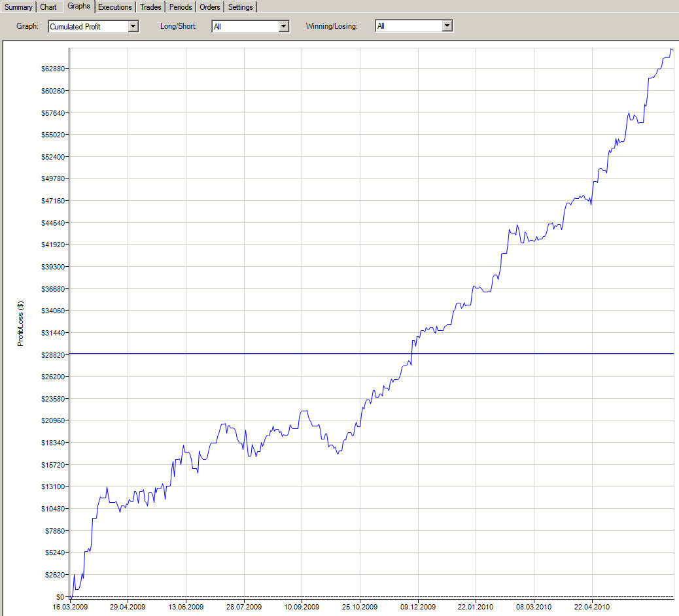Click the 22.01.2010 date label
The image size is (679, 616).
(476, 607)
